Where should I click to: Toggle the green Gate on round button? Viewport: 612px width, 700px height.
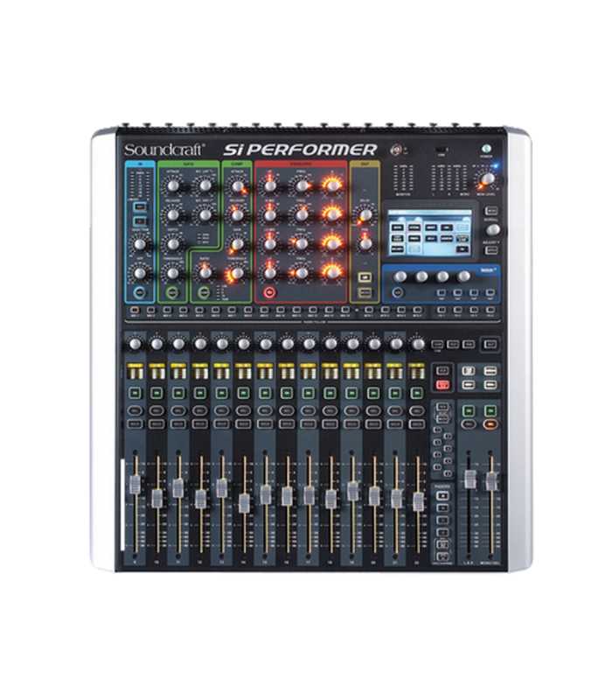pos(172,292)
